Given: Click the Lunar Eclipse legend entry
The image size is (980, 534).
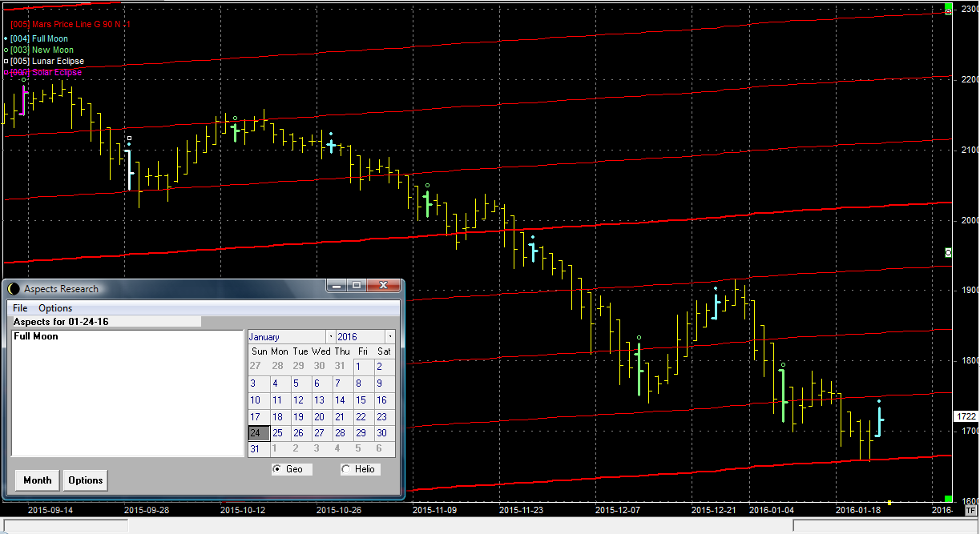Looking at the screenshot, I should 46,61.
